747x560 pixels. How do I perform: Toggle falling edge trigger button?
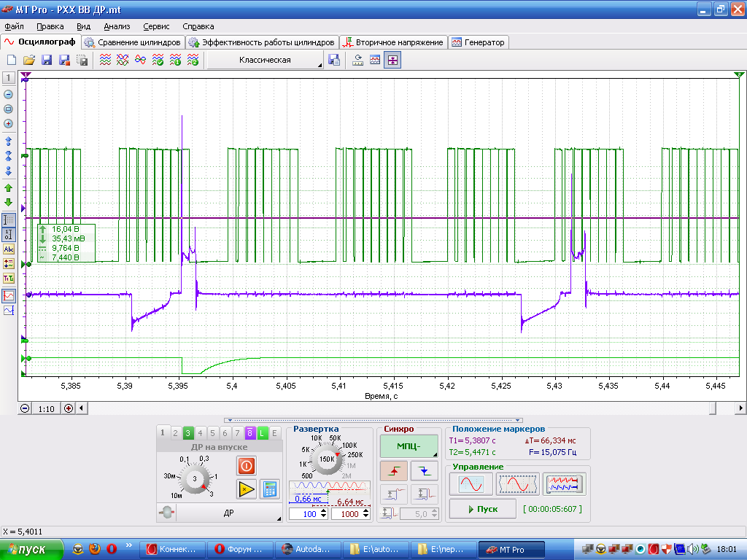(x=424, y=471)
